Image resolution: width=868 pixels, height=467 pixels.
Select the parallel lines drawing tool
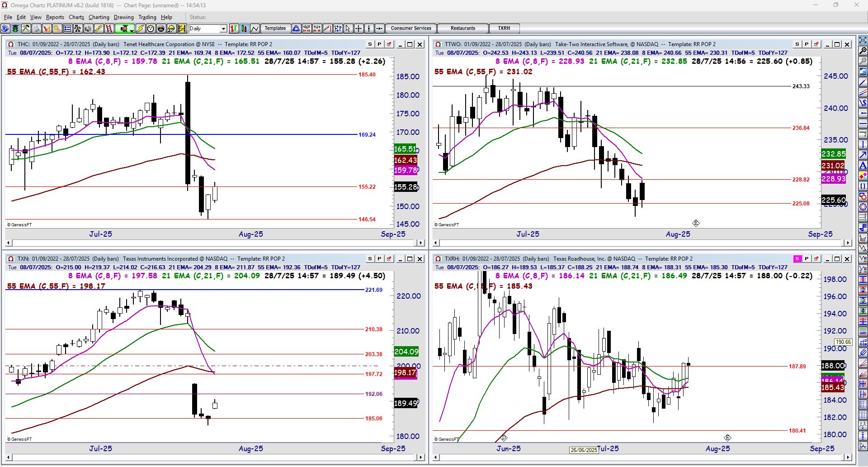pyautogui.click(x=863, y=92)
